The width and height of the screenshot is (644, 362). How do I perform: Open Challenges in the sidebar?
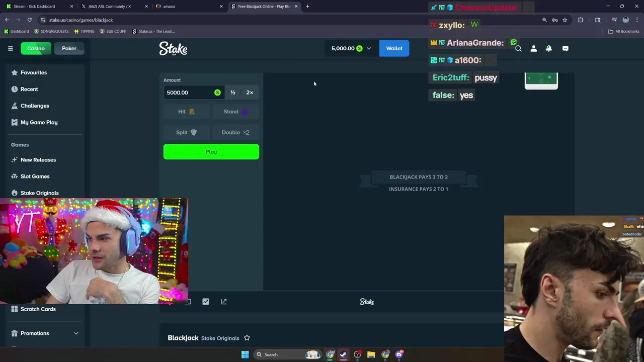tap(35, 106)
